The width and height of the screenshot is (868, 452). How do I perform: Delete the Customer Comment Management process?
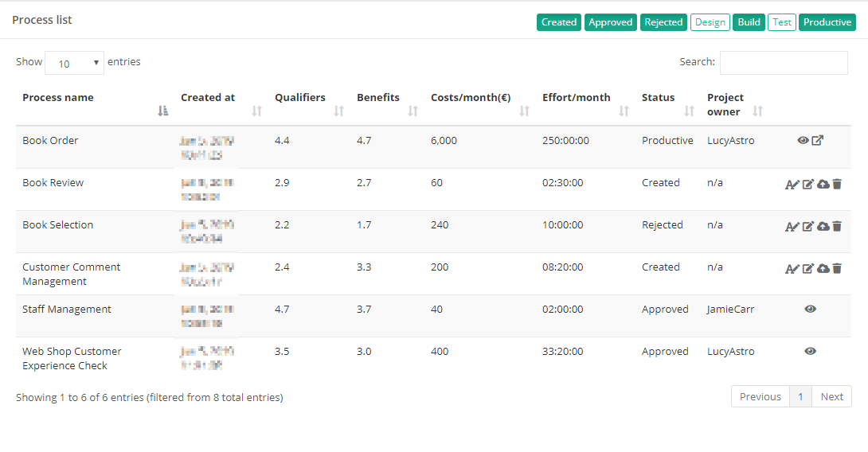837,268
